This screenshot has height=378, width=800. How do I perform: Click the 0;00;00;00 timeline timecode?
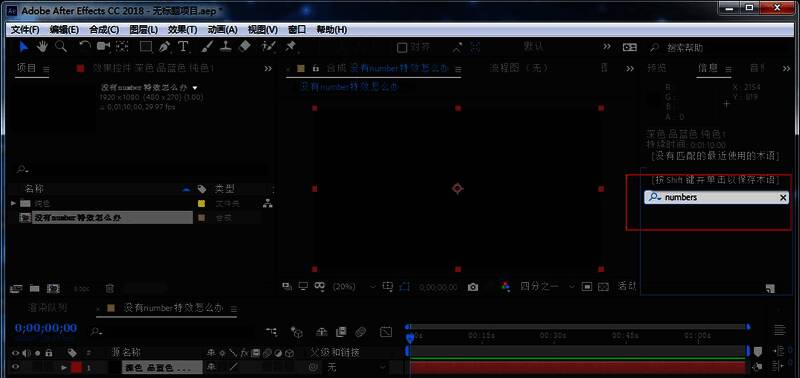click(46, 328)
